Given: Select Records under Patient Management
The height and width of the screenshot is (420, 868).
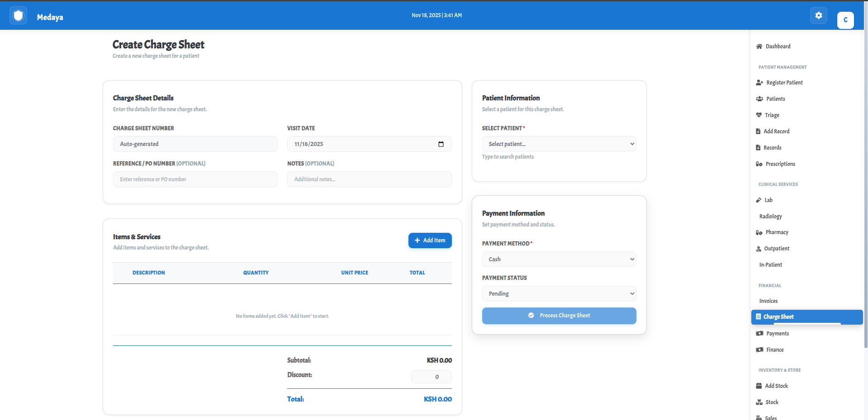Looking at the screenshot, I should (x=773, y=147).
